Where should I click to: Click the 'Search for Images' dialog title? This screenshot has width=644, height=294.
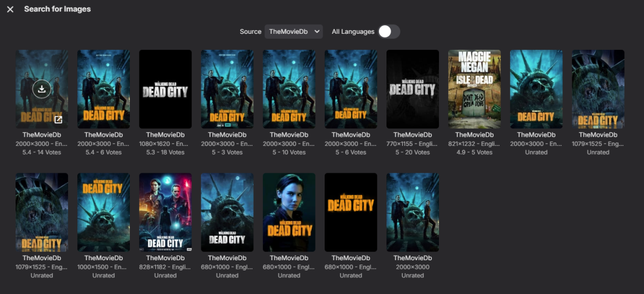click(57, 9)
